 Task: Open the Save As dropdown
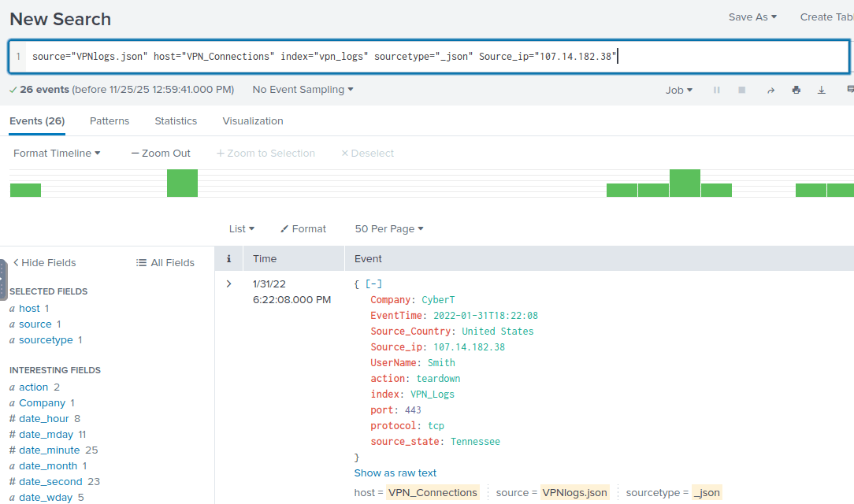tap(752, 17)
